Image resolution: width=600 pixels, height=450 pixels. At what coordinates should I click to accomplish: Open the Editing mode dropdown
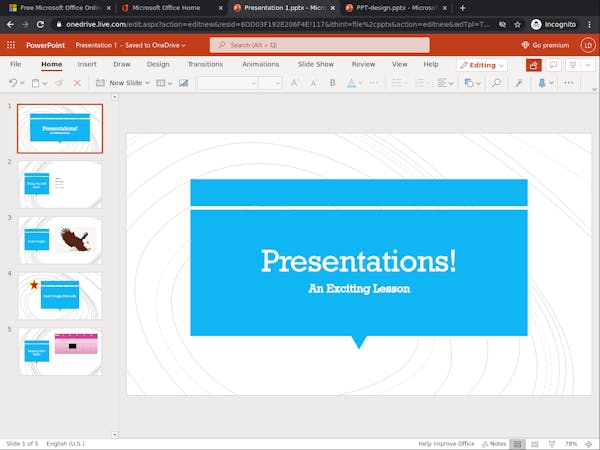click(x=482, y=65)
